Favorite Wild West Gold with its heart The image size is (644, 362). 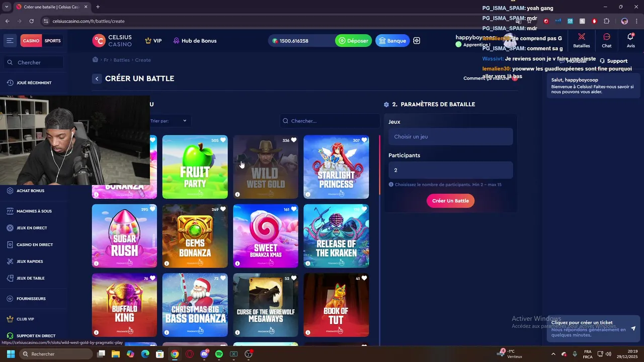click(x=293, y=140)
